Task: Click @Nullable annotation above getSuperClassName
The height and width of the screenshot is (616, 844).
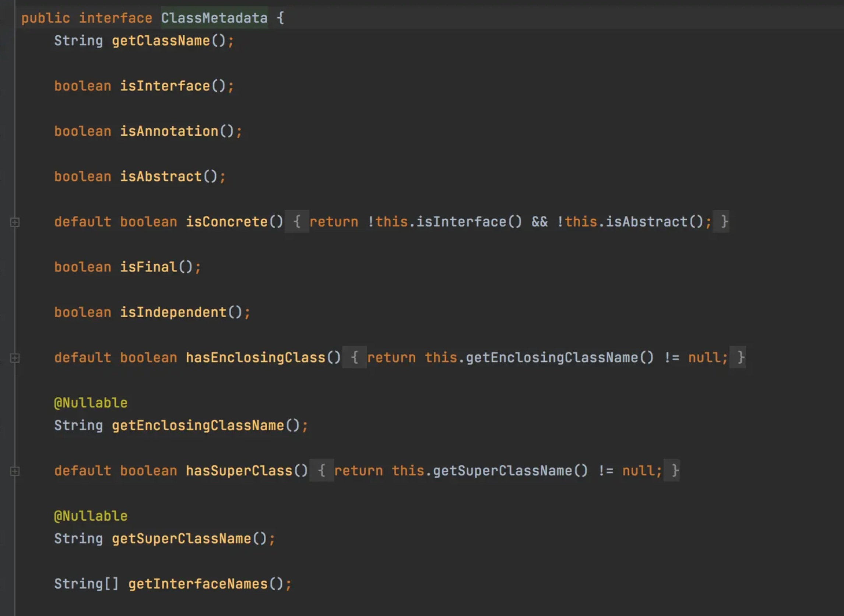Action: point(91,516)
